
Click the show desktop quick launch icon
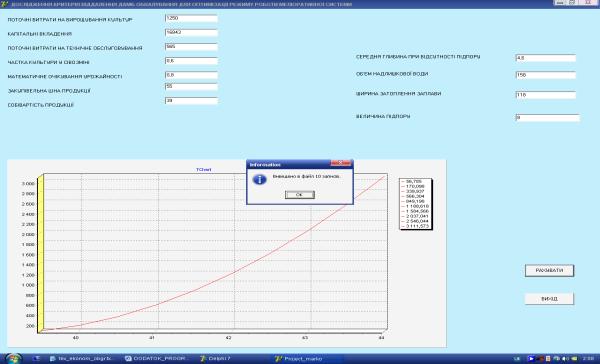coord(37,359)
